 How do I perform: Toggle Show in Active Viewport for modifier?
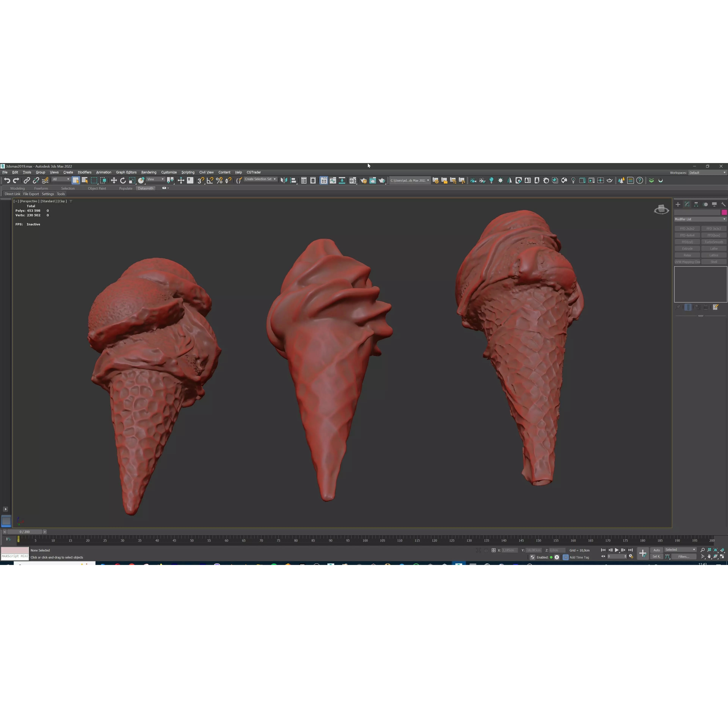coord(688,308)
